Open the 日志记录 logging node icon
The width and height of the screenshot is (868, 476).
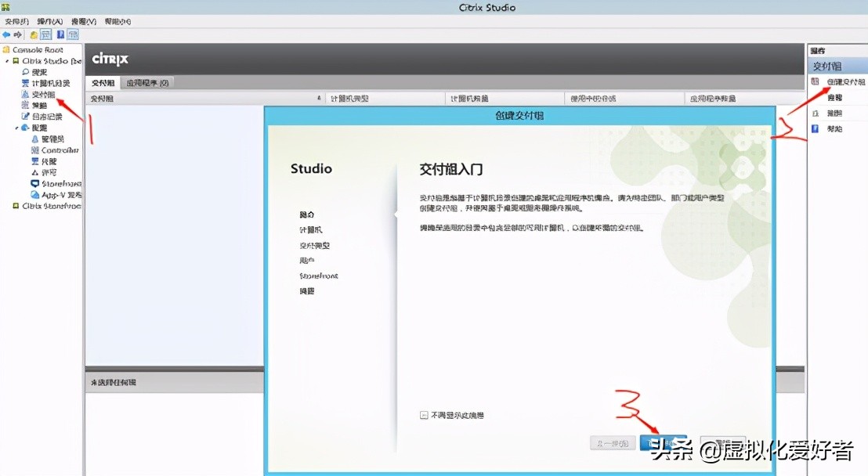coord(25,116)
